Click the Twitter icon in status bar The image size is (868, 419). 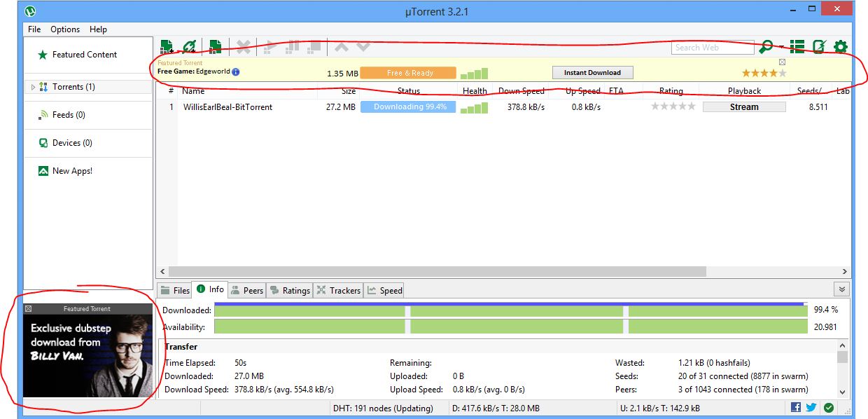(811, 408)
